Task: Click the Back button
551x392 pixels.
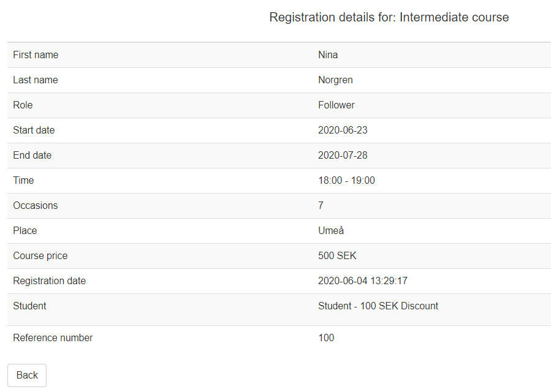Action: click(x=27, y=375)
